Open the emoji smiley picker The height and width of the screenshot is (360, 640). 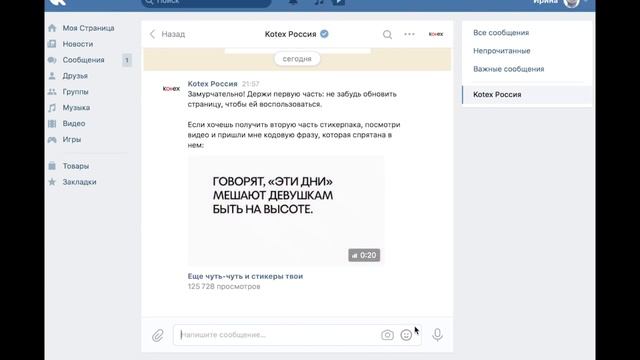(406, 335)
